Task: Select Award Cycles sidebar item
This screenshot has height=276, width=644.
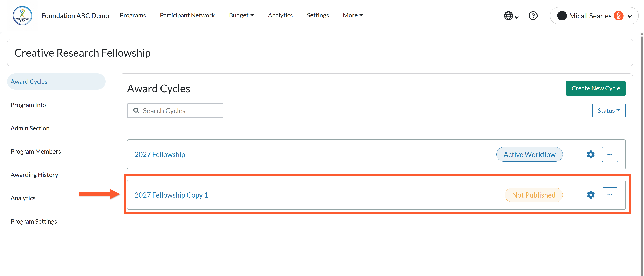Action: click(56, 81)
